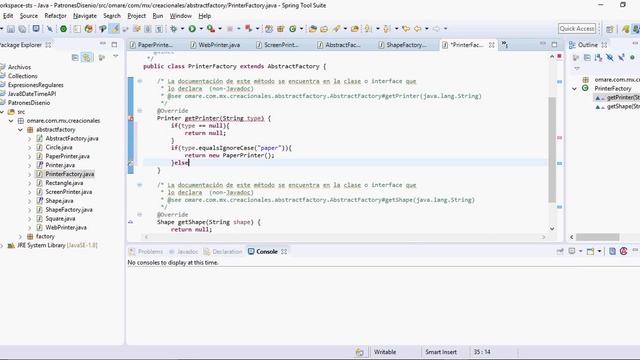The height and width of the screenshot is (360, 640).
Task: Click the Console Pin Console icon
Action: pos(560,251)
